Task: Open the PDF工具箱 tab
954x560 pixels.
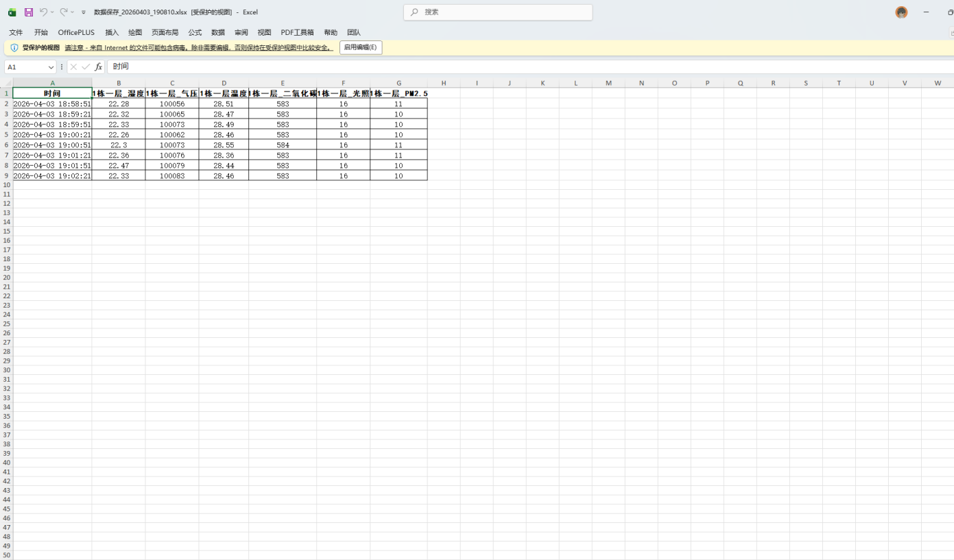Action: [297, 32]
